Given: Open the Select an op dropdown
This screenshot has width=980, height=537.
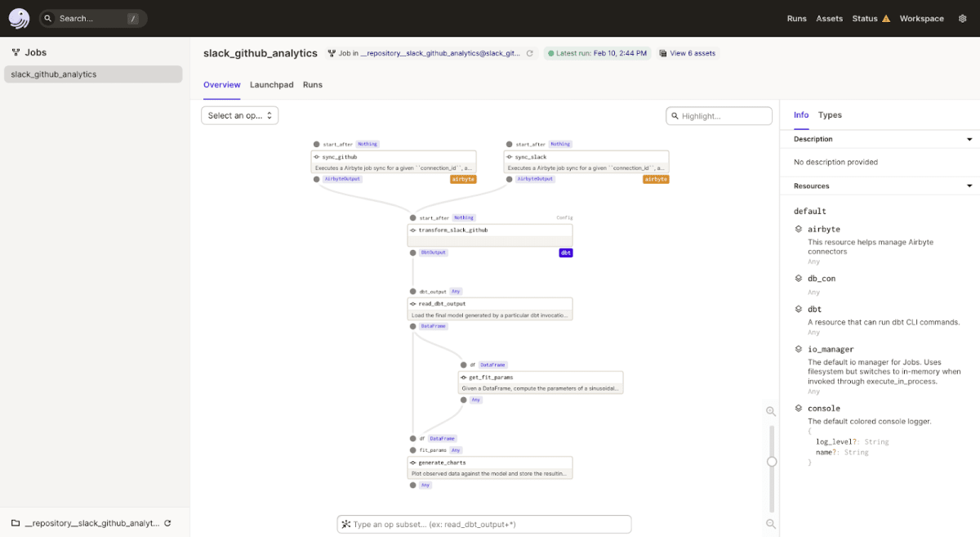Looking at the screenshot, I should click(240, 115).
